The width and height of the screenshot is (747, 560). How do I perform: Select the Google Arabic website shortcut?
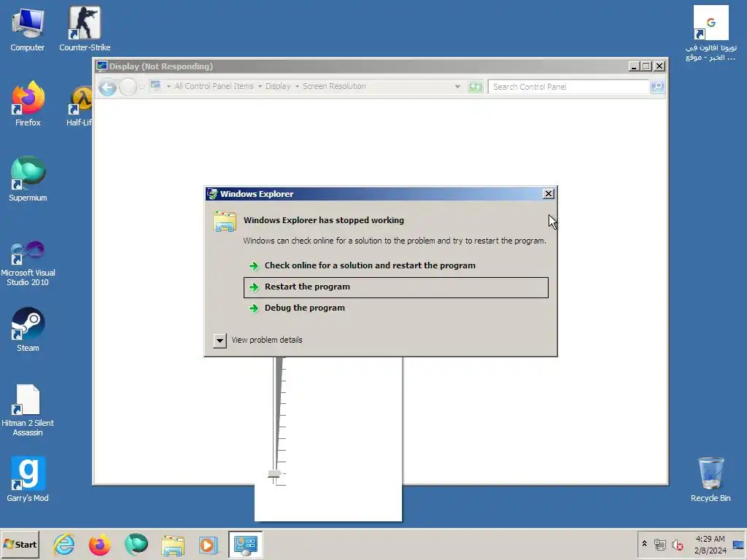click(x=711, y=34)
